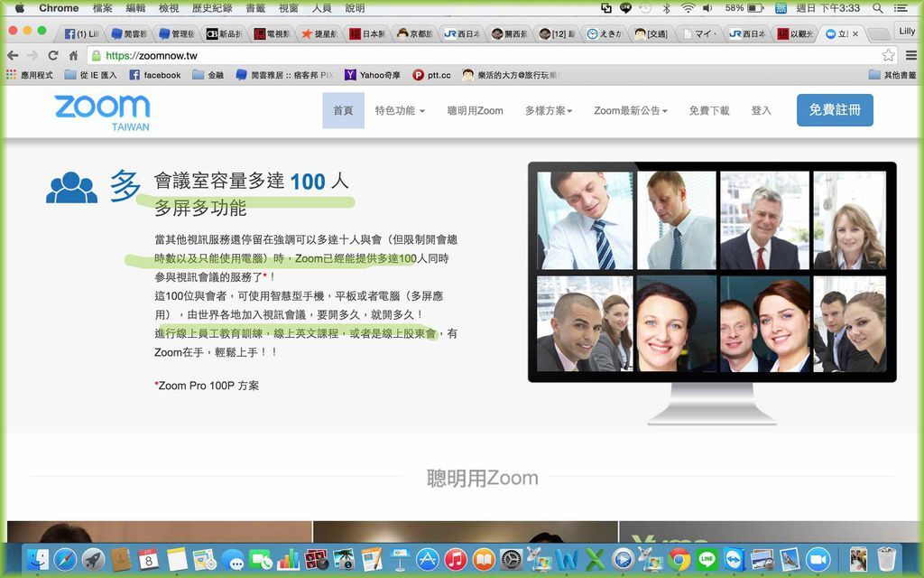924x578 pixels.
Task: Switch to the えきか browser tab
Action: (605, 34)
